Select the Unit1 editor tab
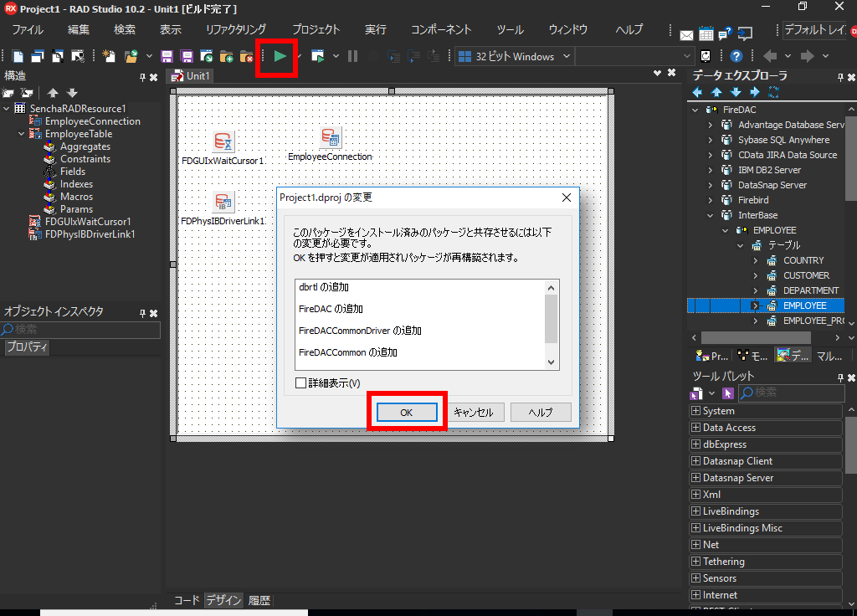Viewport: 857px width, 616px height. point(191,76)
